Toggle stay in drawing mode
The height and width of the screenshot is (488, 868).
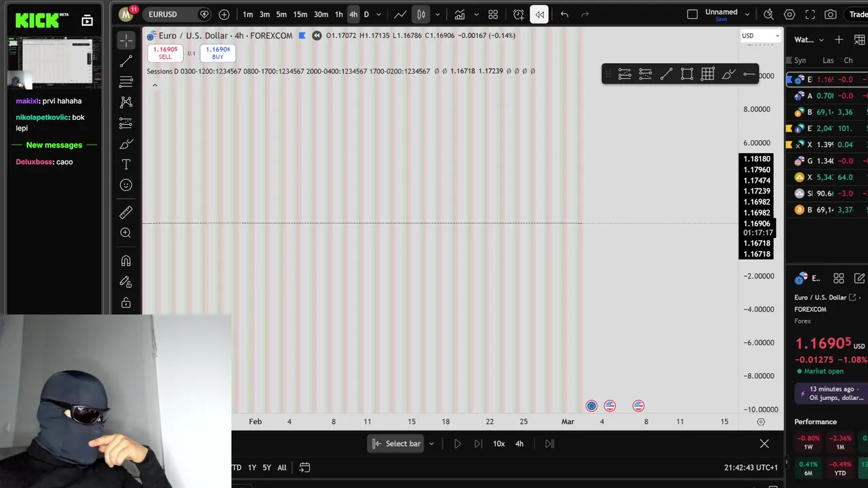126,282
